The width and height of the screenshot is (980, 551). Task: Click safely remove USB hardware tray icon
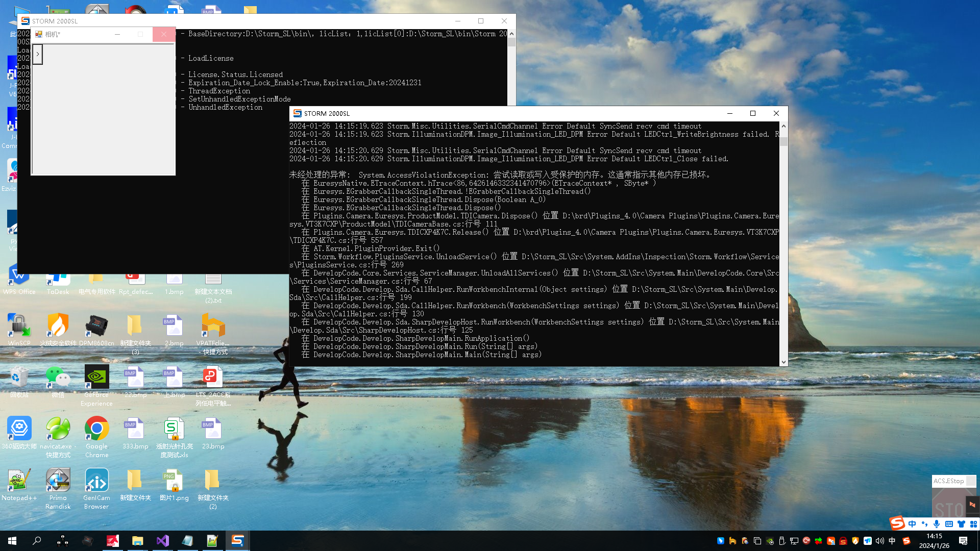(782, 541)
